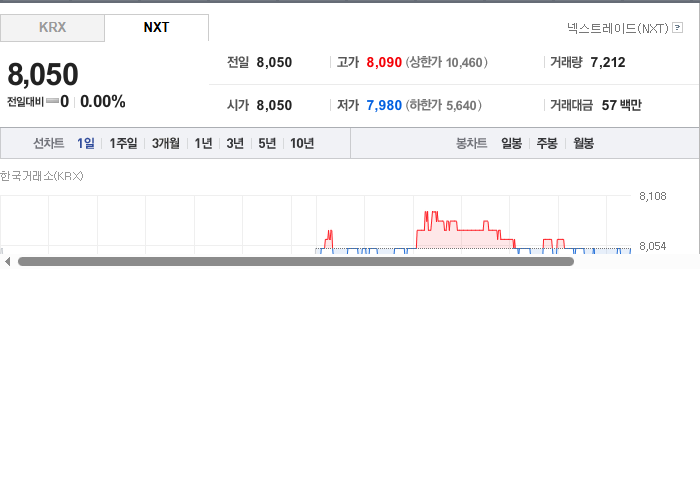
Task: Click the 고가 value 8,090
Action: 384,62
